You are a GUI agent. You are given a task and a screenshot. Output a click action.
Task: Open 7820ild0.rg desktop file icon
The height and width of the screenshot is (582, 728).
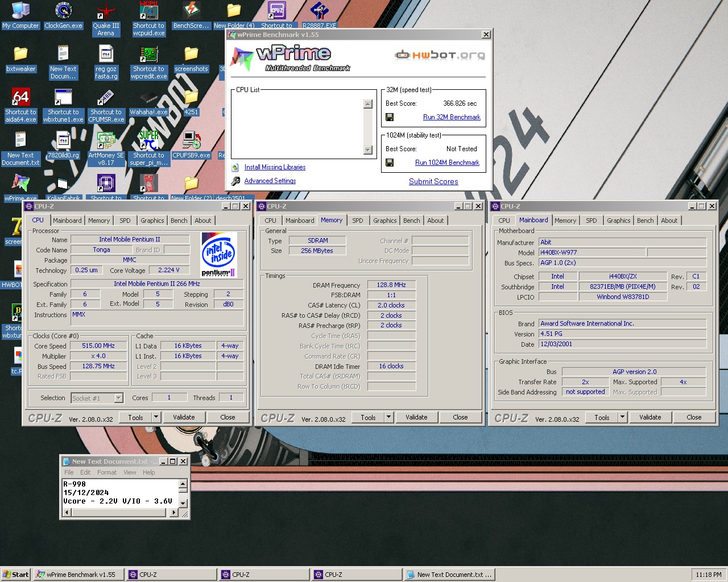[x=63, y=146]
